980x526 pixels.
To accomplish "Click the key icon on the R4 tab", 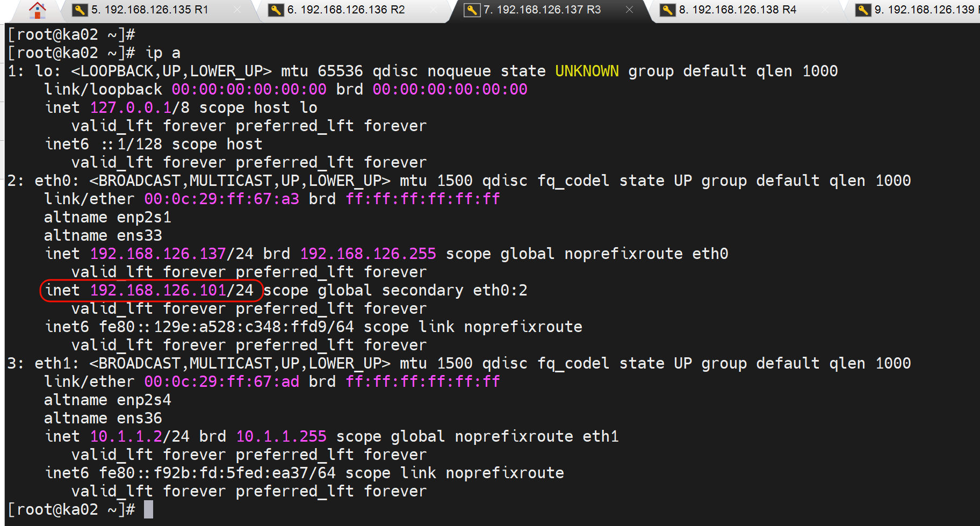I will pyautogui.click(x=667, y=9).
